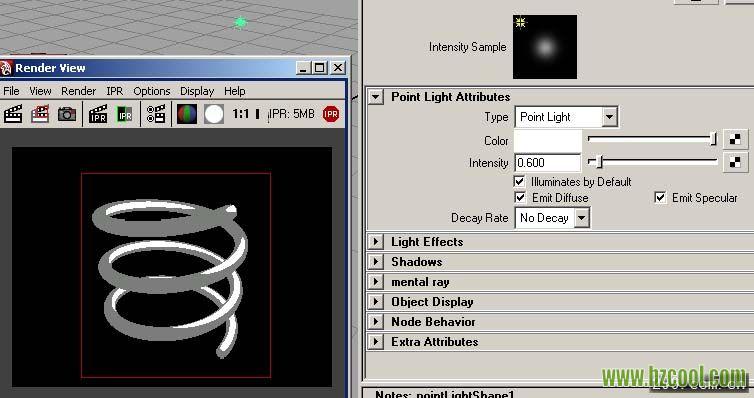Click the IPR: 5MB memory readout
Image resolution: width=754 pixels, height=398 pixels.
pyautogui.click(x=291, y=114)
